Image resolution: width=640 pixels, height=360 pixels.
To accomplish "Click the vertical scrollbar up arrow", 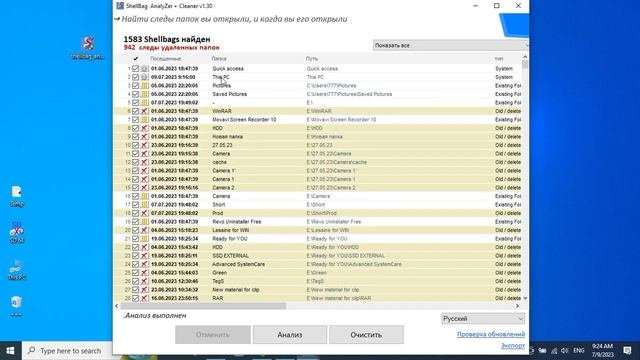I will [525, 57].
